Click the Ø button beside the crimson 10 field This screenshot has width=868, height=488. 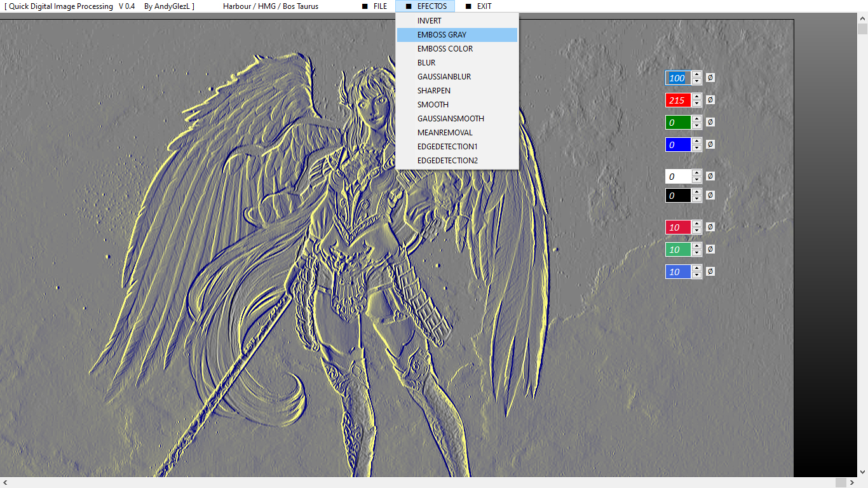pyautogui.click(x=710, y=227)
